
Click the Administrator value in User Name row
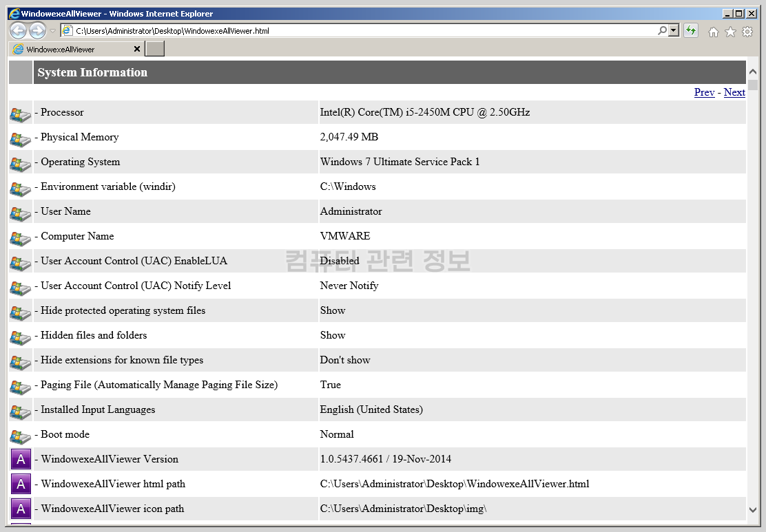click(x=351, y=211)
